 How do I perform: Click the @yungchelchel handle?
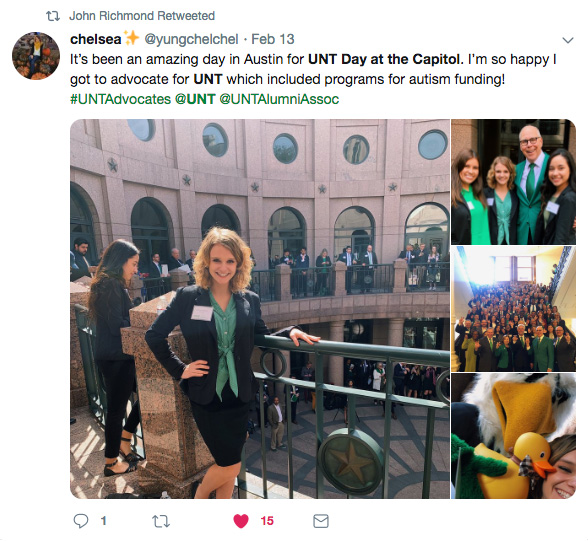pos(191,39)
